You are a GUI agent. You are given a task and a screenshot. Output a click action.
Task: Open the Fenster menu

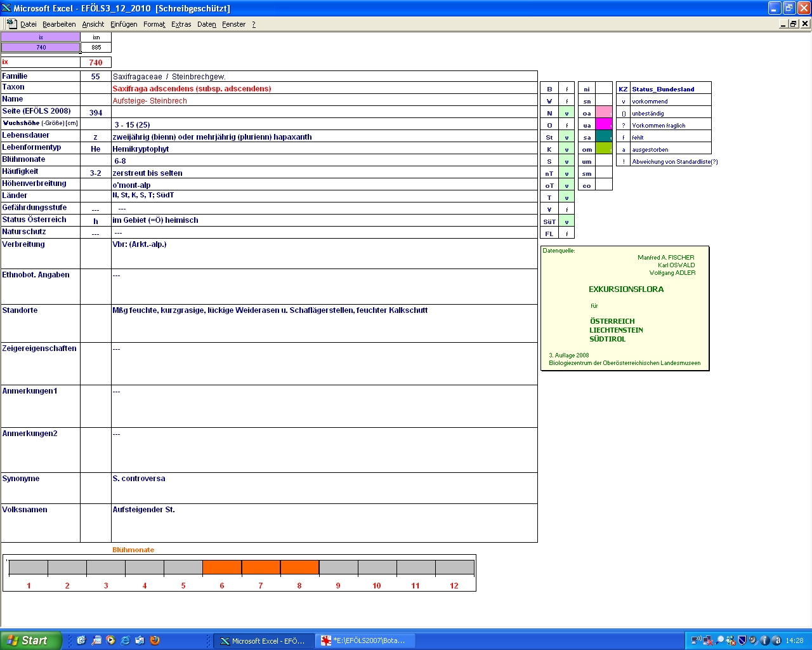tap(234, 24)
